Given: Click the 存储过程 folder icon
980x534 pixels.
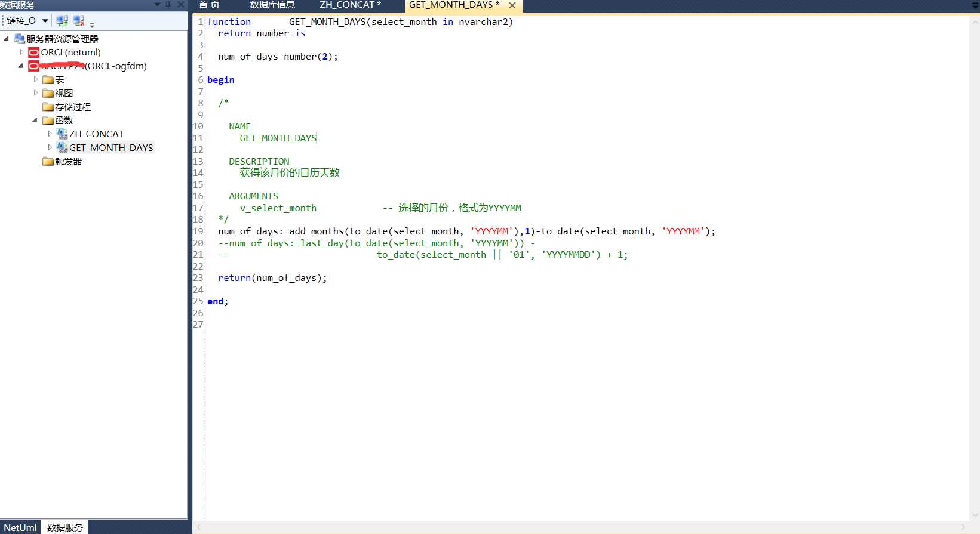Looking at the screenshot, I should tap(48, 107).
